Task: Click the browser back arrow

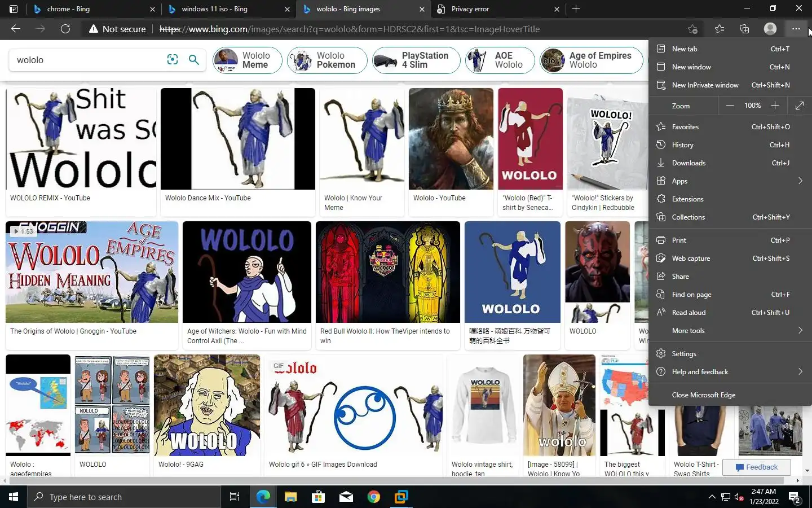Action: point(16,29)
